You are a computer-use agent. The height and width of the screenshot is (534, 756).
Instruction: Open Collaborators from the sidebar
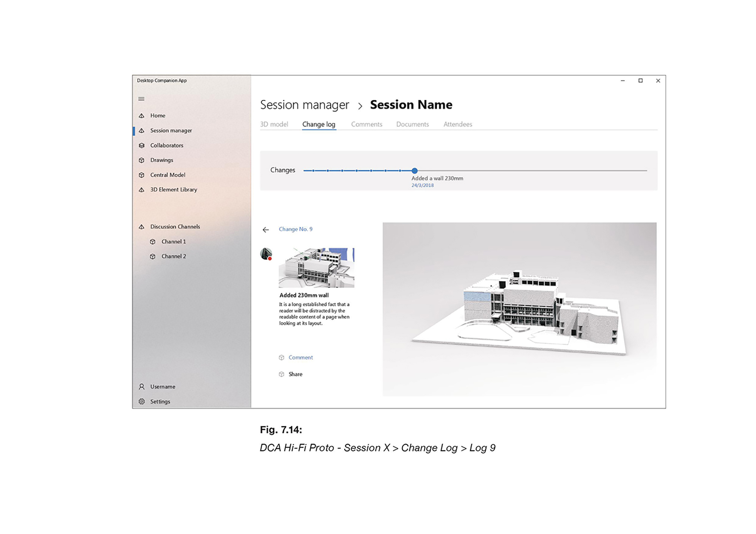(167, 145)
